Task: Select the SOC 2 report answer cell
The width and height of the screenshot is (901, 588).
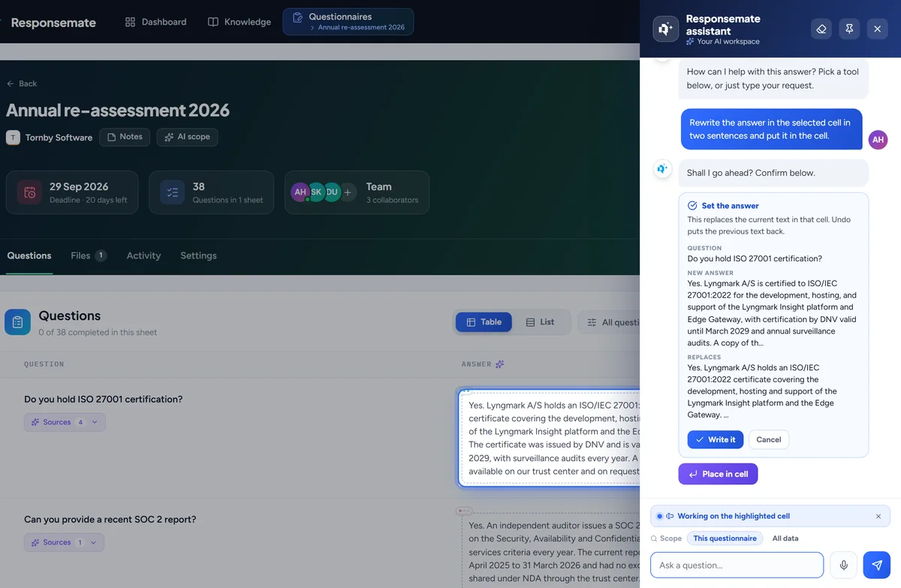Action: pos(551,549)
